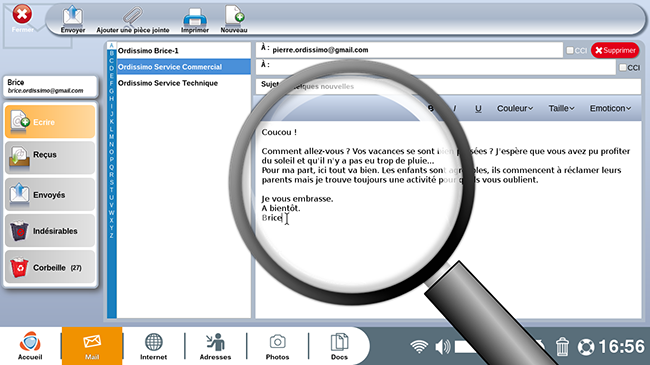Print the message with Imprimer
This screenshot has width=650, height=365.
coord(195,19)
